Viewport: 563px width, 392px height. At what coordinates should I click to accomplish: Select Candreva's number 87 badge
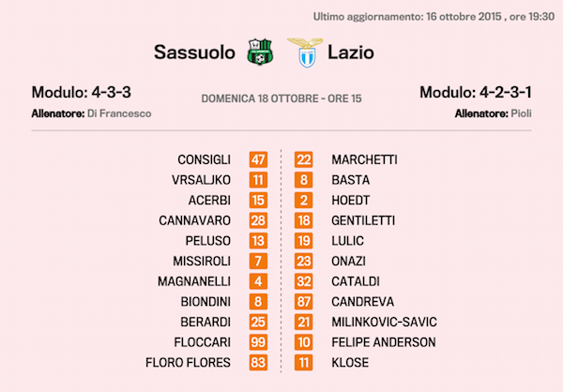tap(304, 301)
